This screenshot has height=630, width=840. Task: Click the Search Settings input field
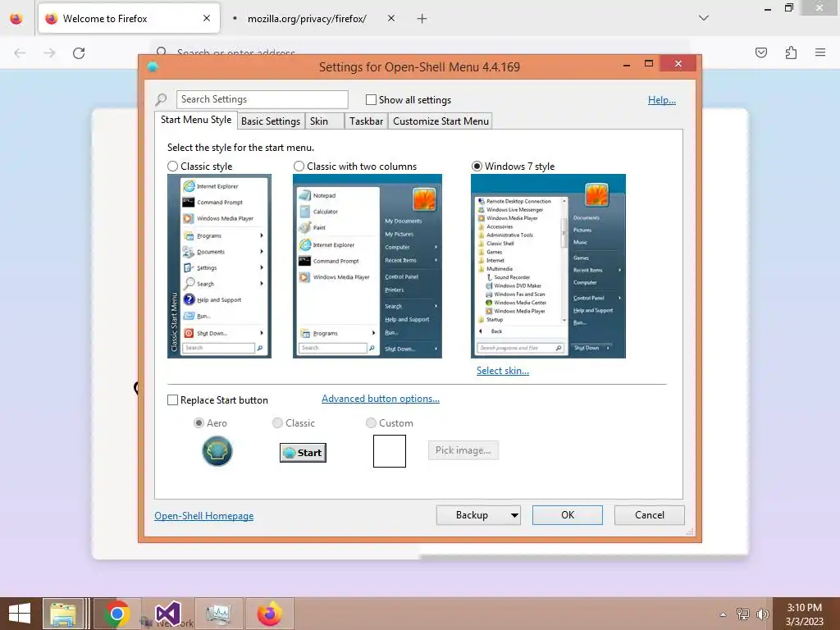point(262,99)
